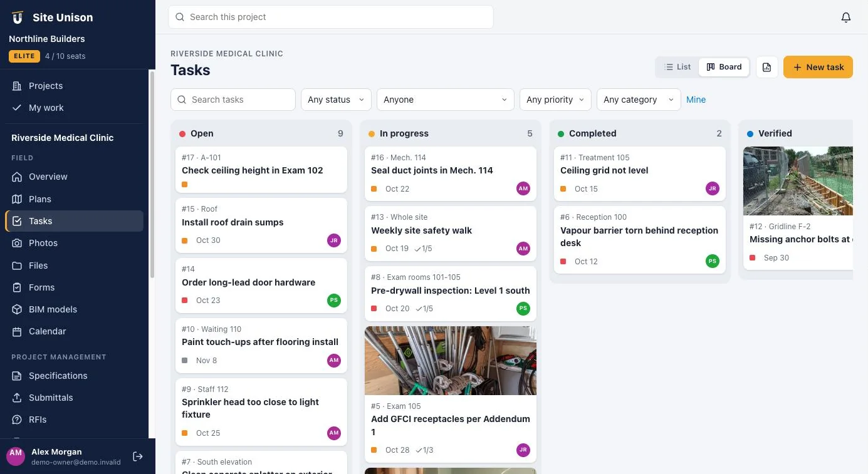Click the sign out icon beside Alex Morgan
Viewport: 868px width, 474px height.
pyautogui.click(x=138, y=456)
